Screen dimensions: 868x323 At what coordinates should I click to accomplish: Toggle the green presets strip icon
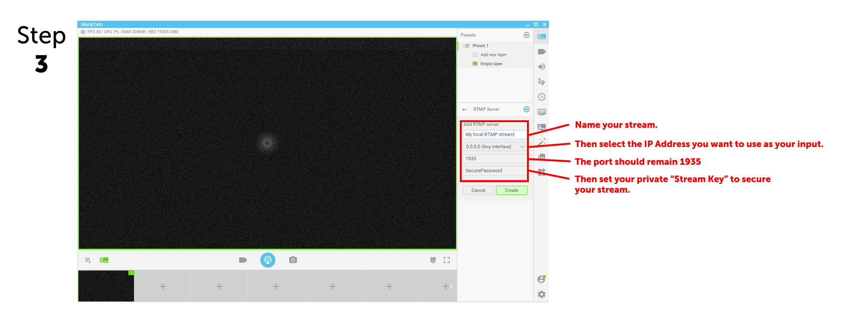104,260
